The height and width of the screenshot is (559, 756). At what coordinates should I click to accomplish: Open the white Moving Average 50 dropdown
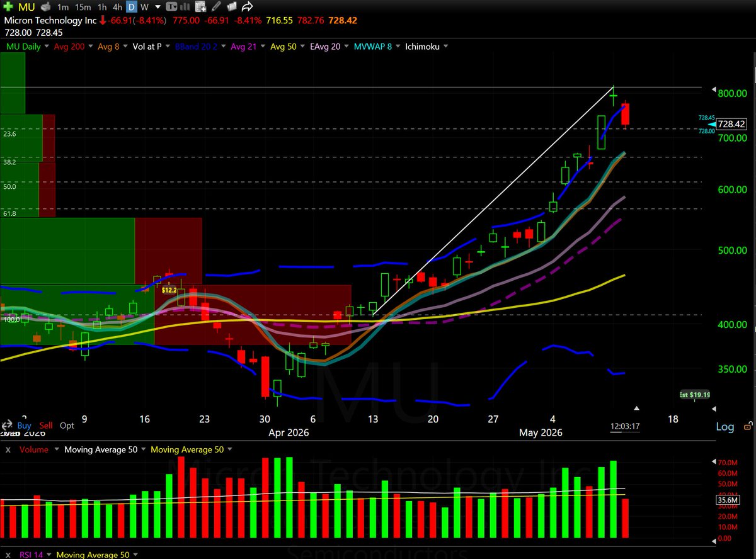tap(144, 450)
